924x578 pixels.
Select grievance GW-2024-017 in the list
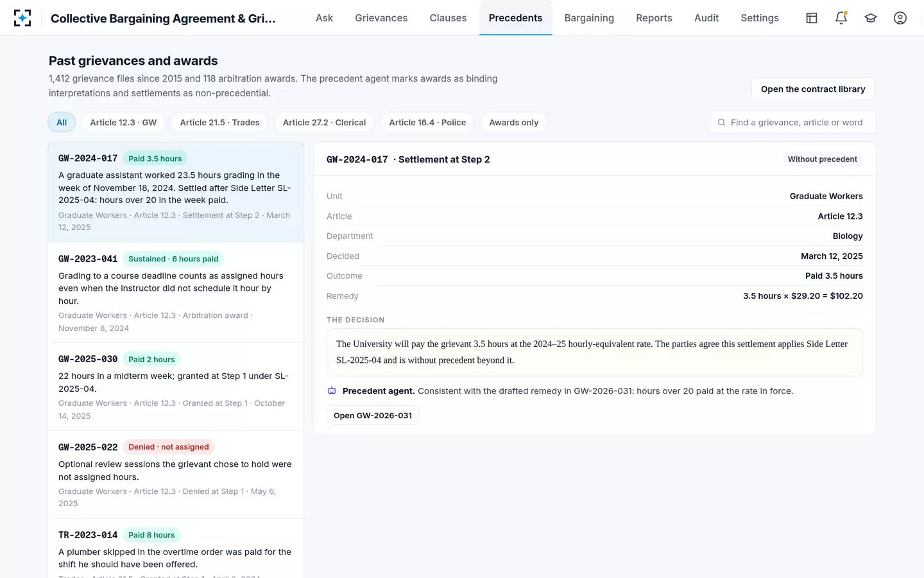176,192
